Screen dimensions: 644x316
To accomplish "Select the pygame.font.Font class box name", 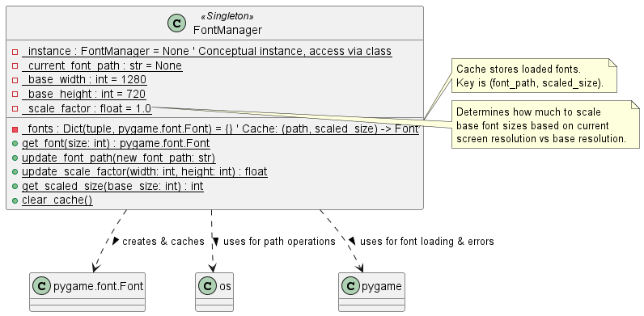I will (98, 286).
